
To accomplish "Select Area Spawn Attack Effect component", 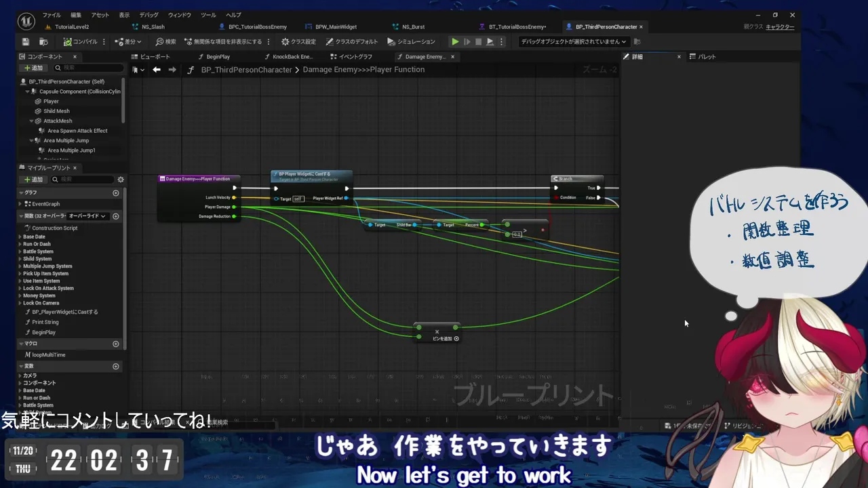I will tap(77, 131).
